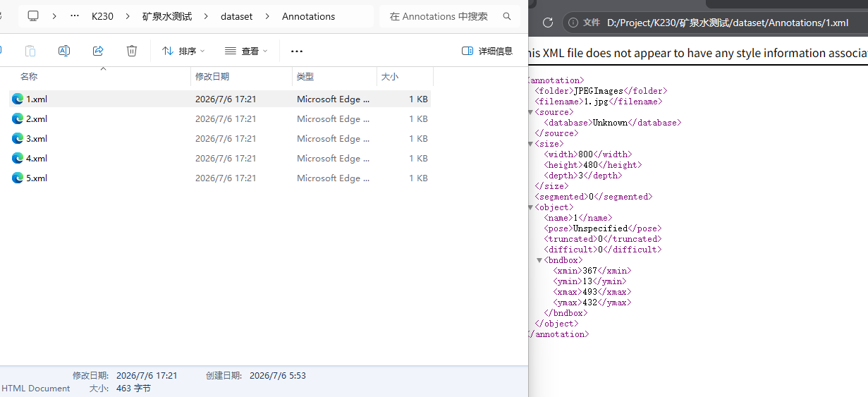
Task: Collapse the <size> node triangle
Action: 531,144
